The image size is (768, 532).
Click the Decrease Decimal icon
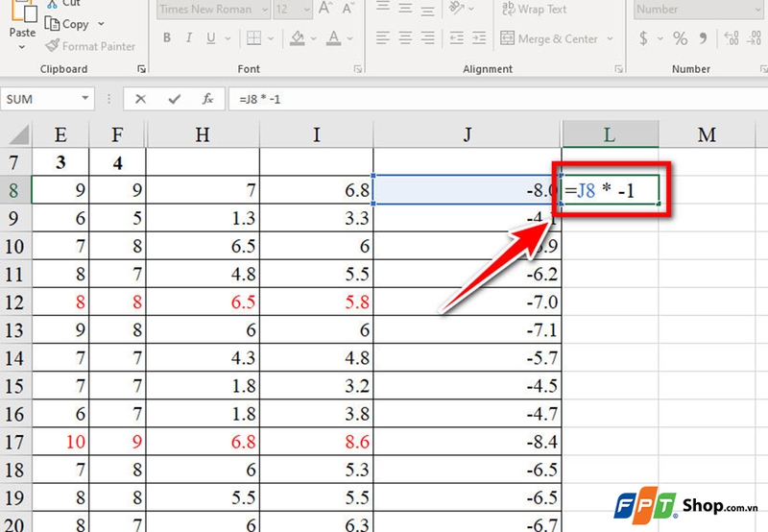[754, 38]
